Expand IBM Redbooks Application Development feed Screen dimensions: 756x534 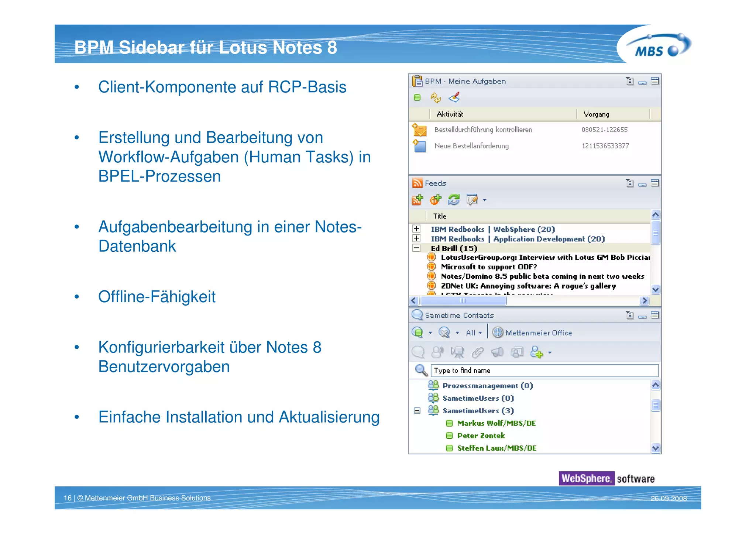coord(416,238)
